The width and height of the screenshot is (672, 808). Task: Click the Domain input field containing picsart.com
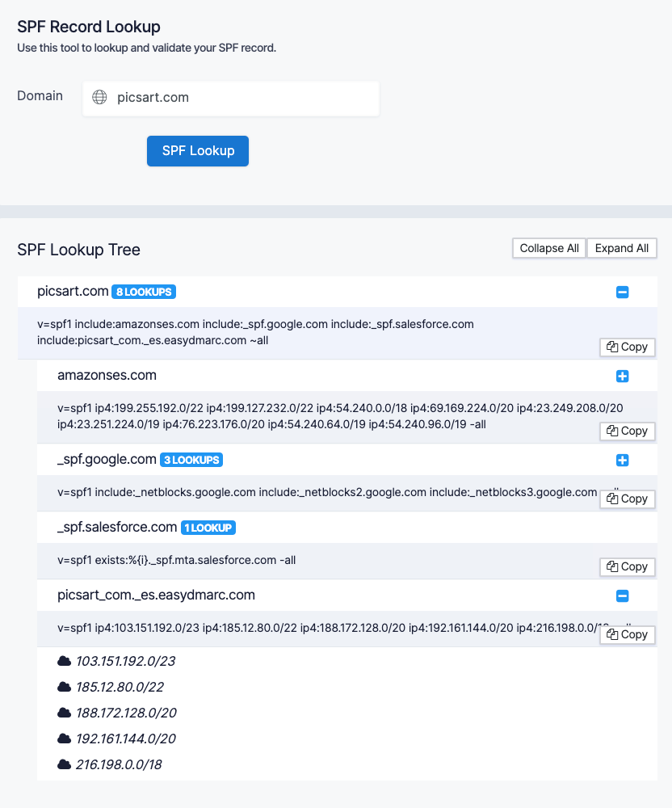coord(231,98)
